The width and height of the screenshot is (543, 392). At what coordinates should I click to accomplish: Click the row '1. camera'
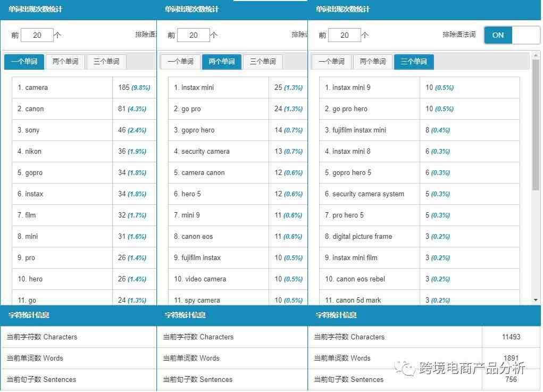(x=84, y=88)
